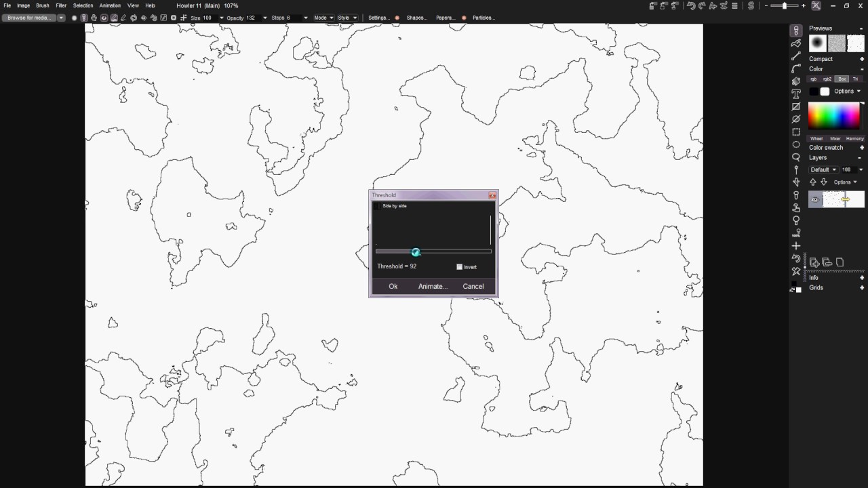Open the color Options dropdown
The width and height of the screenshot is (868, 488).
point(847,91)
